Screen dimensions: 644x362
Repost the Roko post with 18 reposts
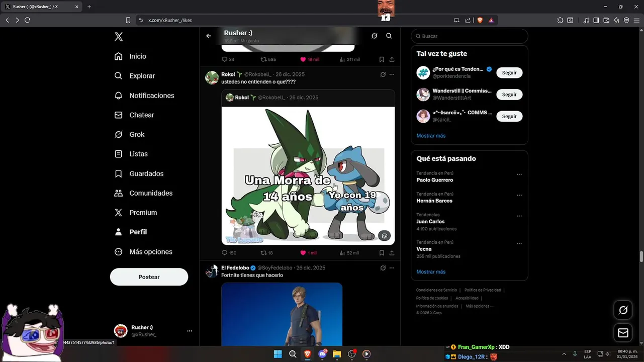click(266, 253)
